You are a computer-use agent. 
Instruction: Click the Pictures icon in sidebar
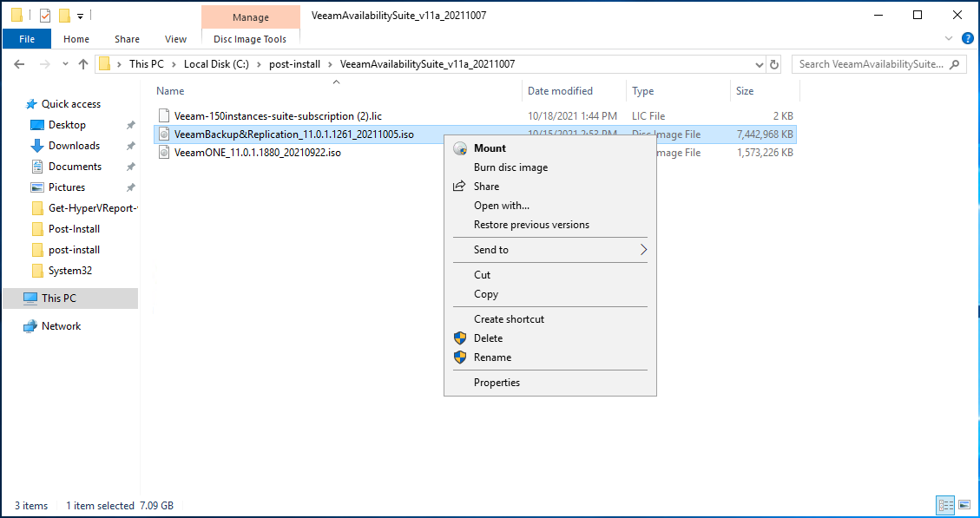click(x=37, y=187)
